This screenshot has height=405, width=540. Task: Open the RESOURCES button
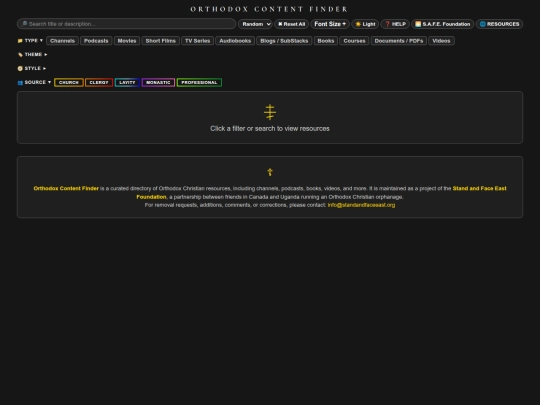click(499, 24)
